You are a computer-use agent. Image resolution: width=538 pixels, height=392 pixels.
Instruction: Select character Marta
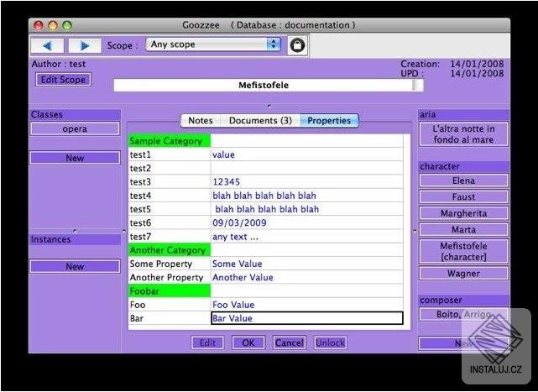[463, 229]
